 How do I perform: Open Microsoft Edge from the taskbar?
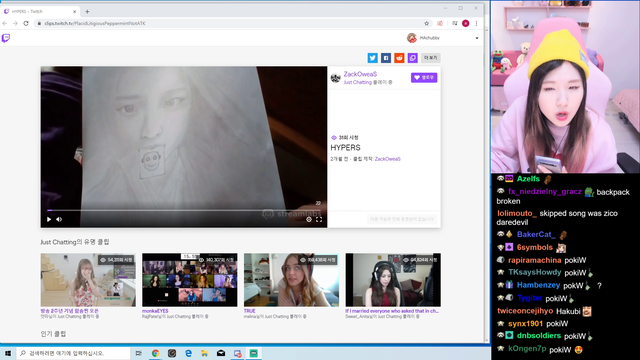[188, 353]
